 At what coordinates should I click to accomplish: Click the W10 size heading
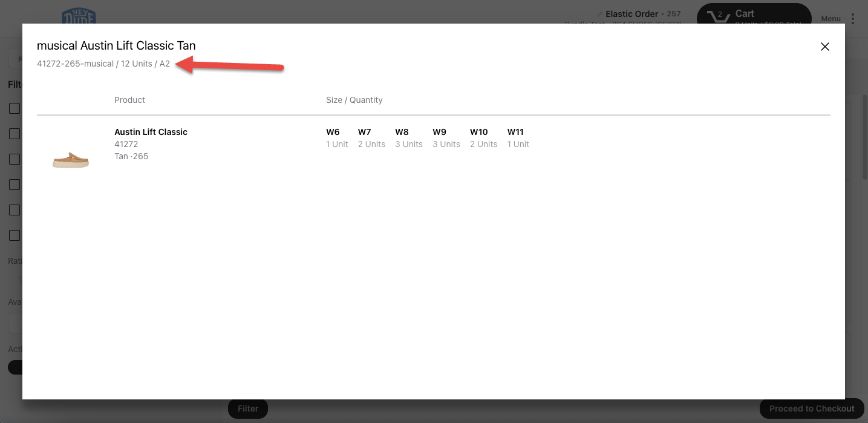click(478, 132)
